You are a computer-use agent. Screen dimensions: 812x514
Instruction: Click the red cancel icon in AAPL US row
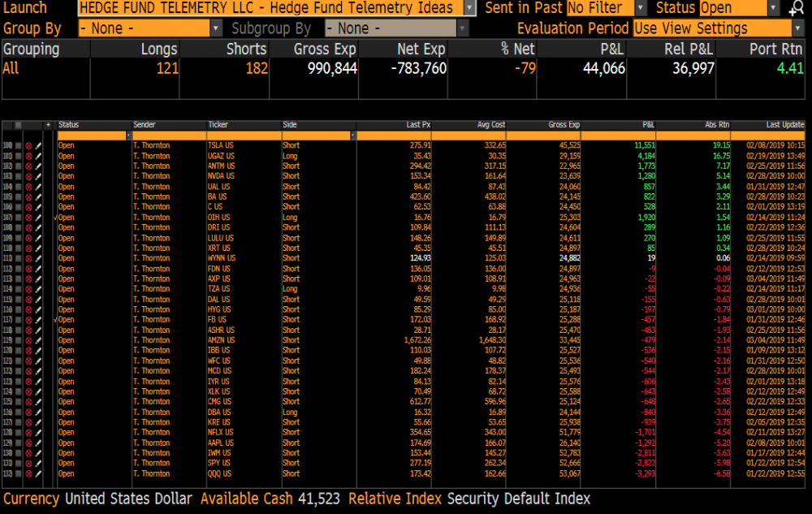click(x=28, y=443)
